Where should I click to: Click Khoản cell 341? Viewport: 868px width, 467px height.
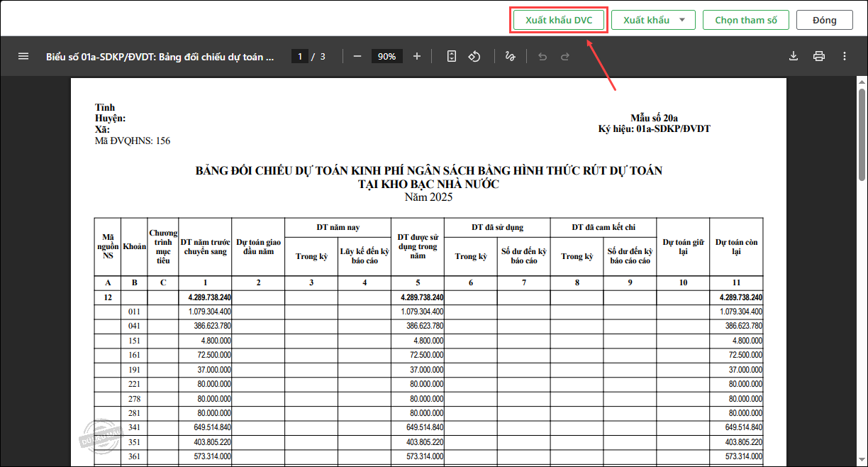coord(134,427)
